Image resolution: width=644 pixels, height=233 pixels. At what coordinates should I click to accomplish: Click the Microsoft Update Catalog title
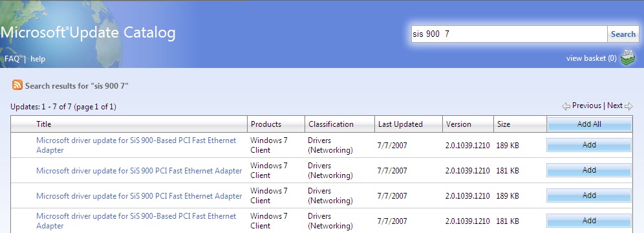pos(88,32)
